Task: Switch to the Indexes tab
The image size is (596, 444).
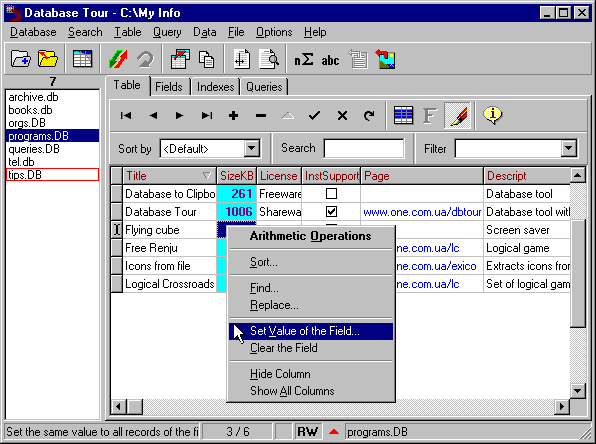Action: [x=216, y=87]
